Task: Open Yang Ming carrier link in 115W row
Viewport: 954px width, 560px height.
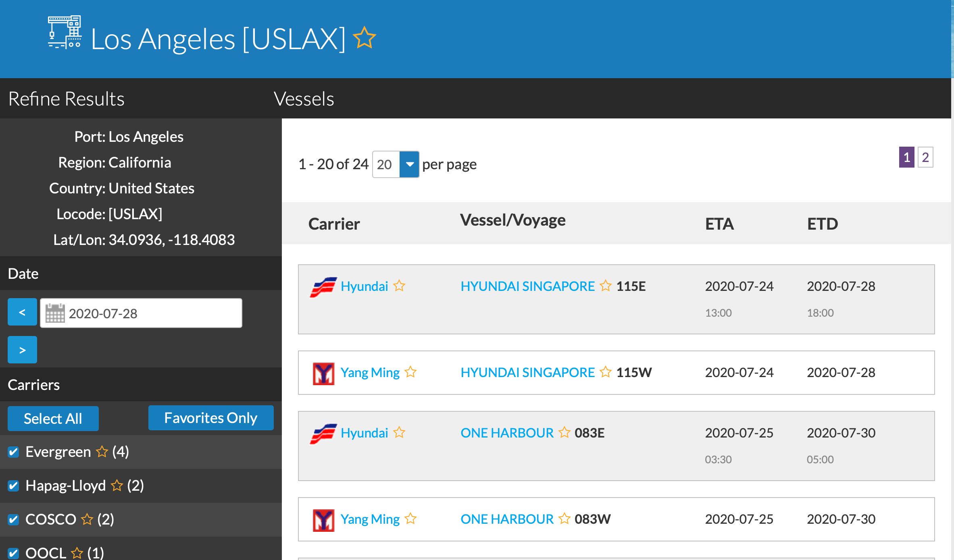Action: pyautogui.click(x=370, y=372)
